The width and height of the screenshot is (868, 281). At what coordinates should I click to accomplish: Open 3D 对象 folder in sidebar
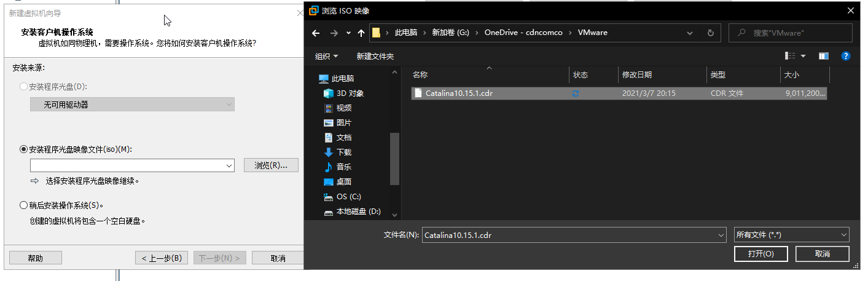point(350,93)
